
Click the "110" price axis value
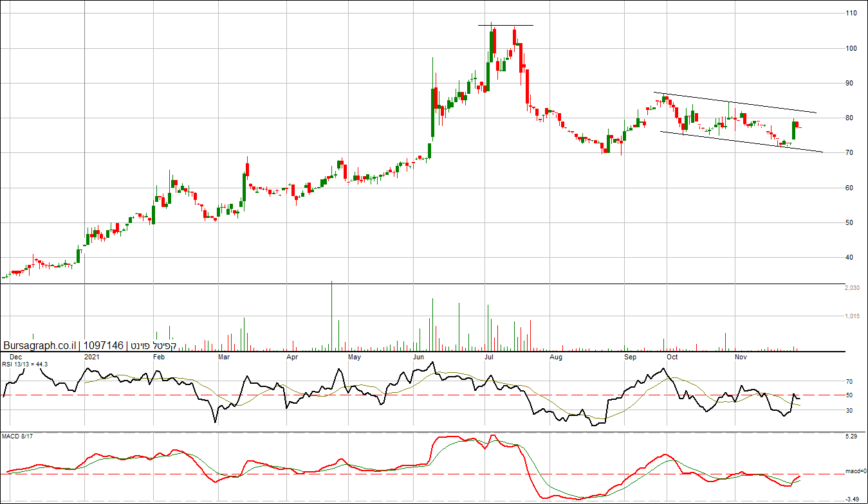click(x=851, y=13)
